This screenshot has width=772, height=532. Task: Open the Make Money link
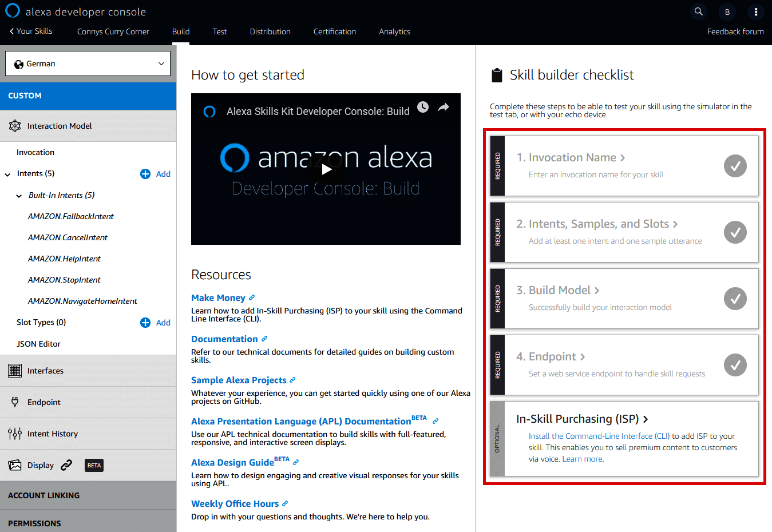pyautogui.click(x=219, y=297)
